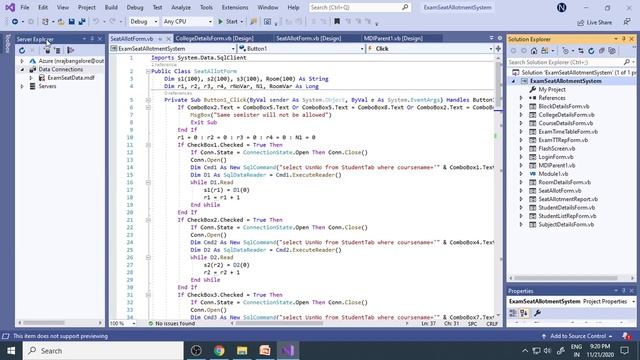Toggle bookmark icon in toolbar

coord(337,22)
